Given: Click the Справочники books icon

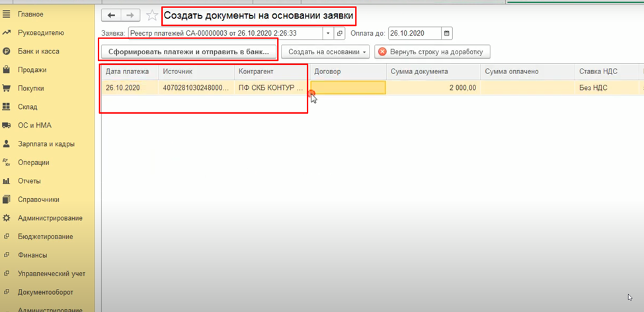Looking at the screenshot, I should (x=6, y=200).
